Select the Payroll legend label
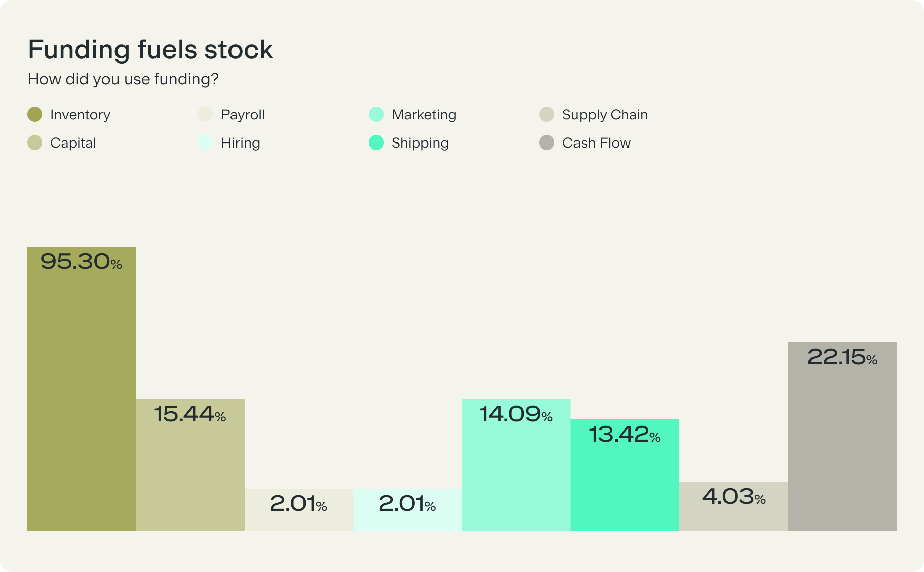 pos(243,115)
